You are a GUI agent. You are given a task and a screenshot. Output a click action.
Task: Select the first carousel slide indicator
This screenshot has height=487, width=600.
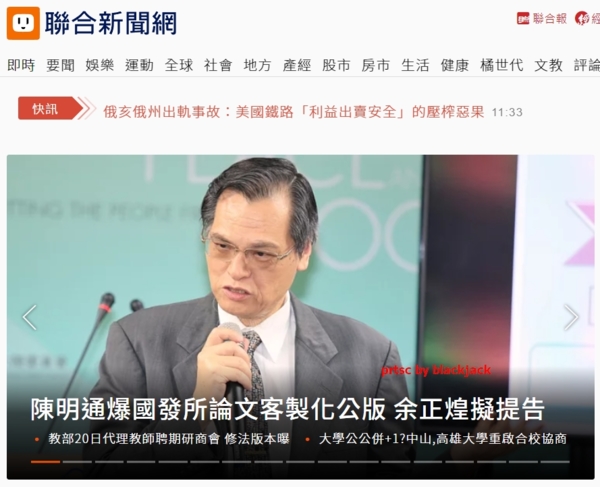point(46,462)
